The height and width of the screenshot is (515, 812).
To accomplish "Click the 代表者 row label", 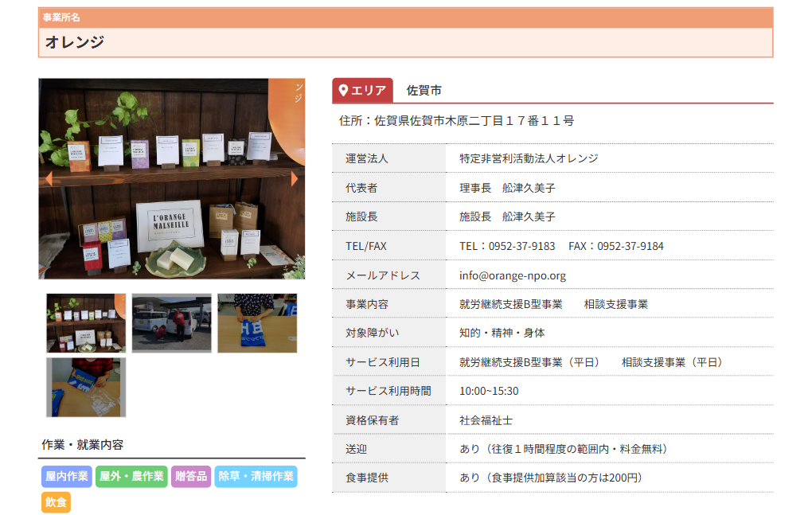I will (x=361, y=188).
